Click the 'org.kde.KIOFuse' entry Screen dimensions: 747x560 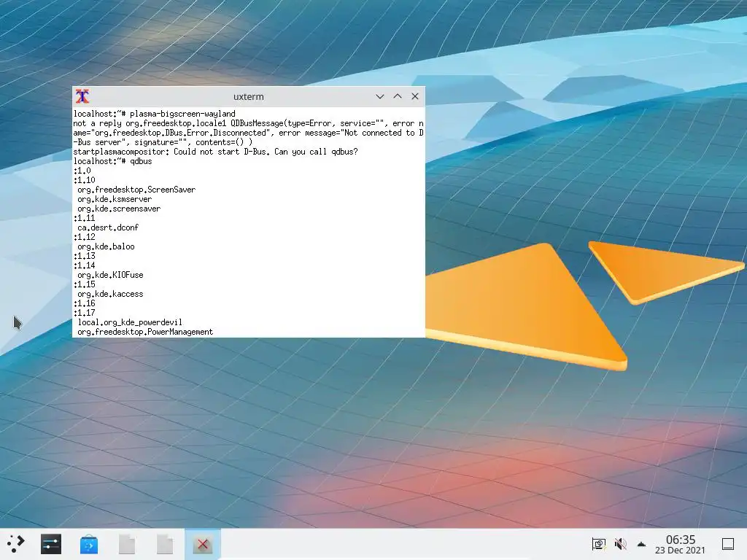(110, 275)
